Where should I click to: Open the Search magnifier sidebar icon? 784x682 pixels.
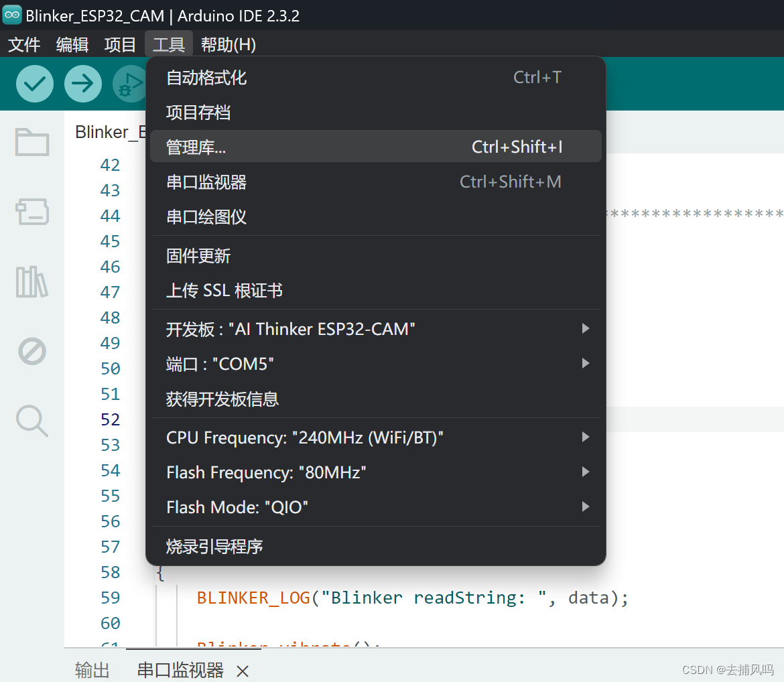coord(32,421)
